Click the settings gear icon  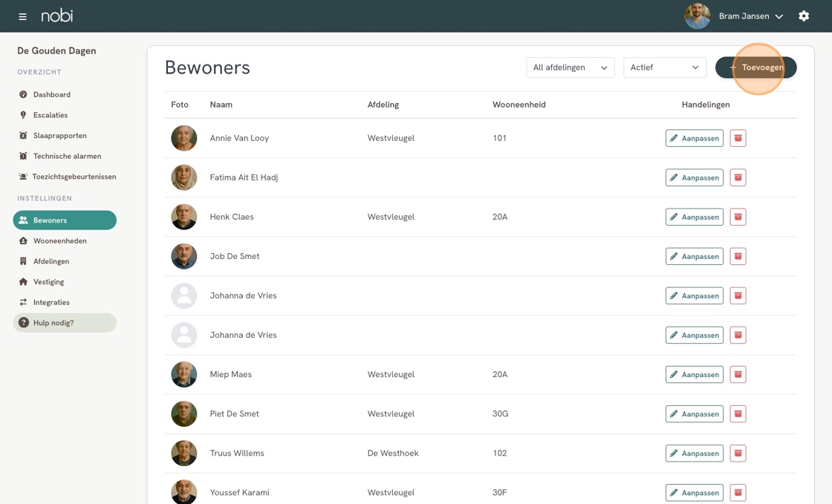click(804, 16)
